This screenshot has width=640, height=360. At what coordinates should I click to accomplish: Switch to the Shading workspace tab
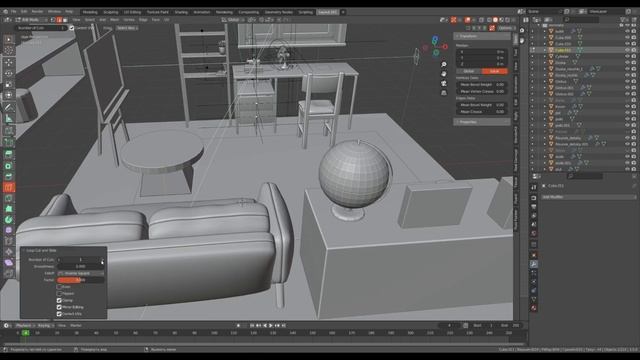pyautogui.click(x=181, y=12)
